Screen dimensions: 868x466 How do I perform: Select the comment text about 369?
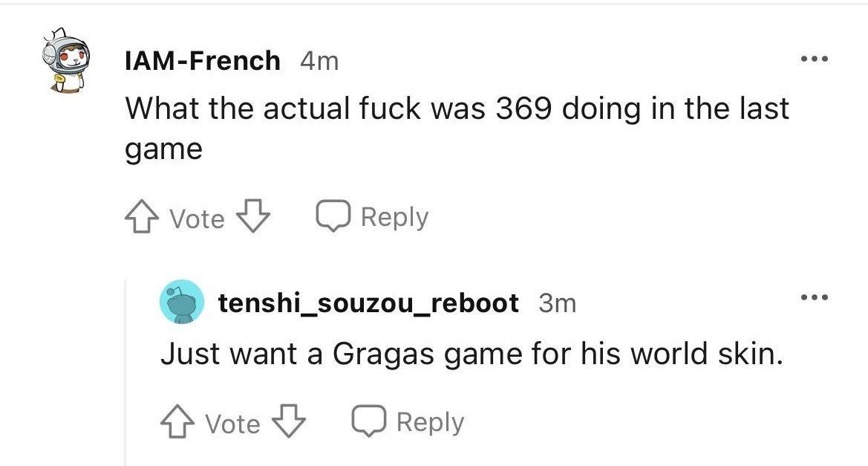(457, 129)
